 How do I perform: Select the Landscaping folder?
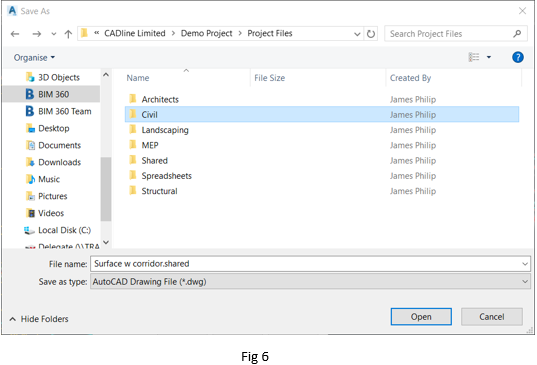322,130
